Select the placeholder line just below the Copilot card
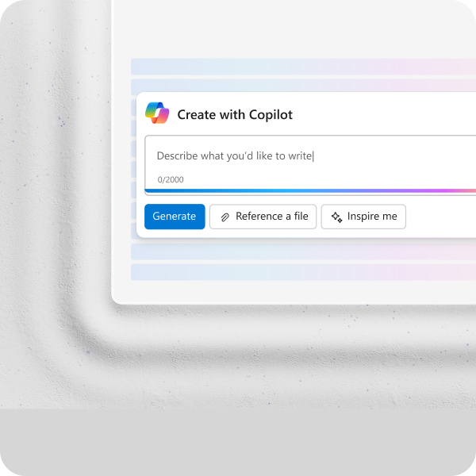Image resolution: width=476 pixels, height=476 pixels. (x=303, y=251)
